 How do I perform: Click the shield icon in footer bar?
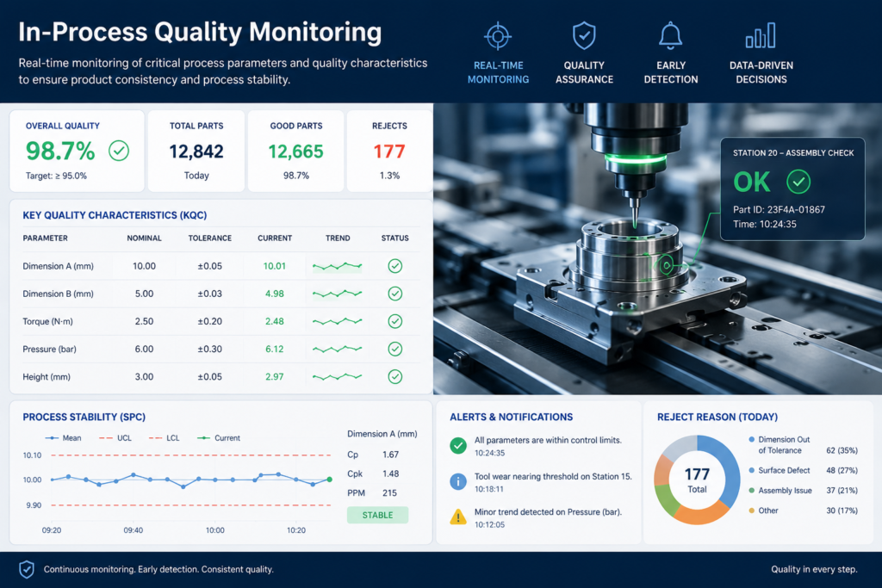(27, 569)
